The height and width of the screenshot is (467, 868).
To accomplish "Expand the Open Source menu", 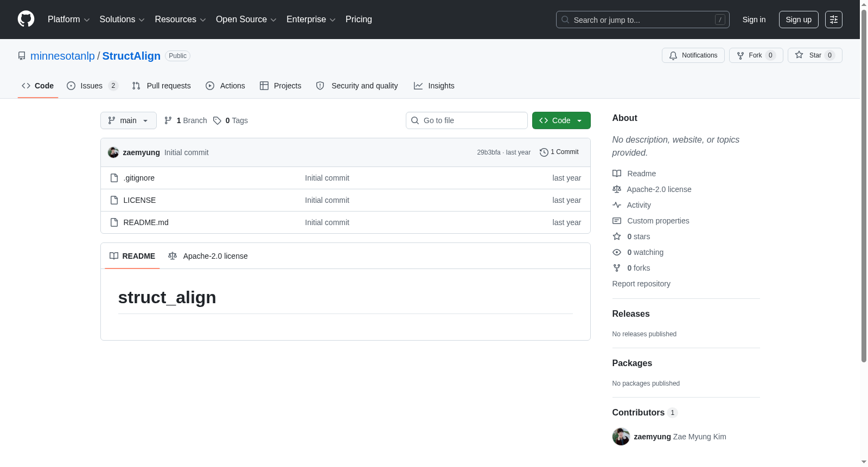I will pos(246,20).
